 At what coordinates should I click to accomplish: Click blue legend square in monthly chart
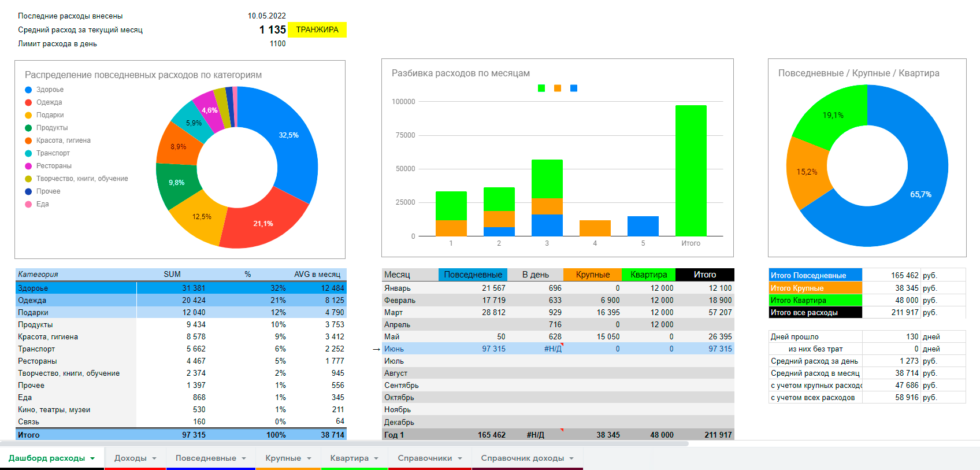click(574, 88)
